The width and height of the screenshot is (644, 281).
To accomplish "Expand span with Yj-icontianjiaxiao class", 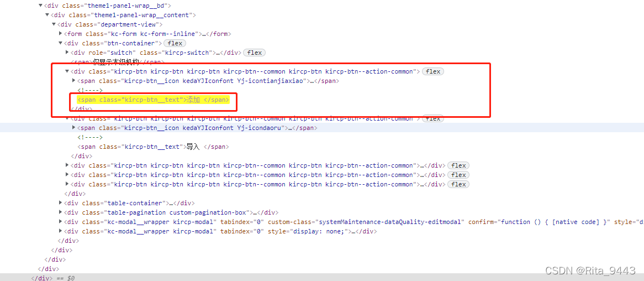I will tap(73, 81).
